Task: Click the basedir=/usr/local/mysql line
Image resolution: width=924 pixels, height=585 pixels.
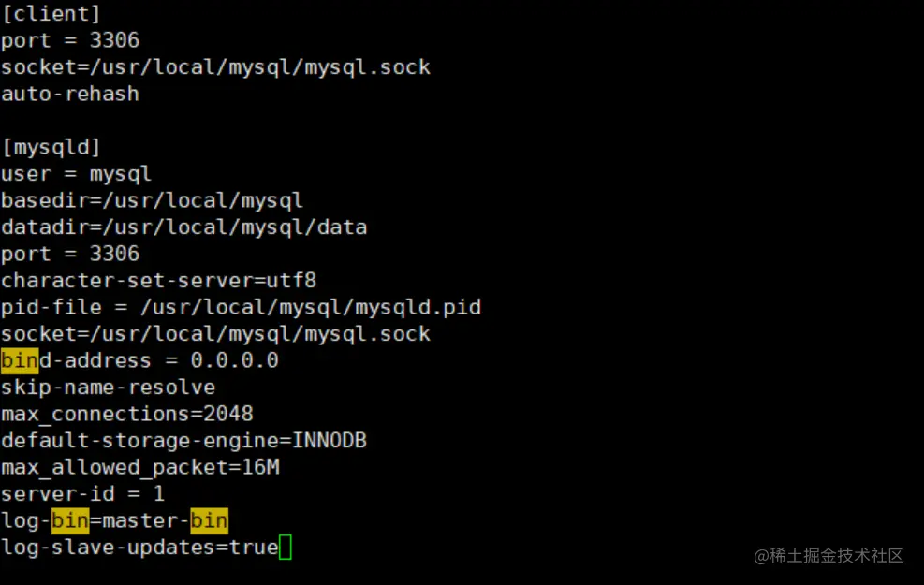Action: tap(152, 200)
